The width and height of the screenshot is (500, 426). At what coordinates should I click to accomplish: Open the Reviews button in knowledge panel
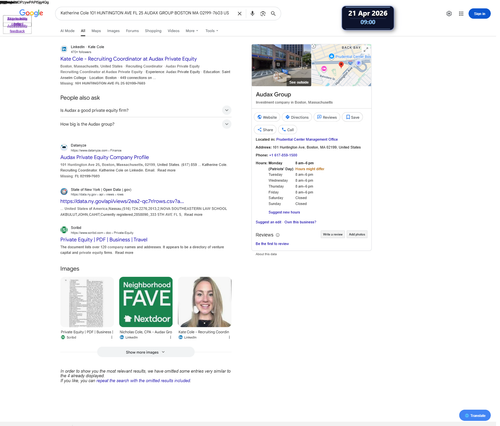(327, 117)
